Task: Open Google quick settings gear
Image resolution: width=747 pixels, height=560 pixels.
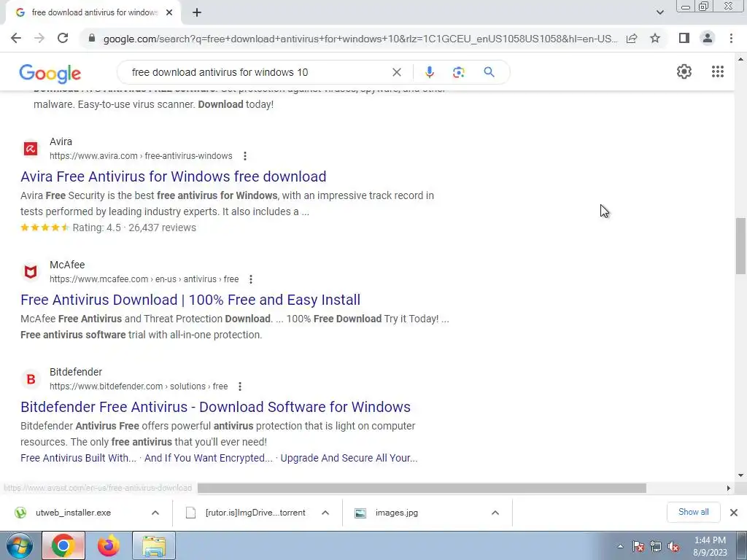Action: click(x=684, y=71)
